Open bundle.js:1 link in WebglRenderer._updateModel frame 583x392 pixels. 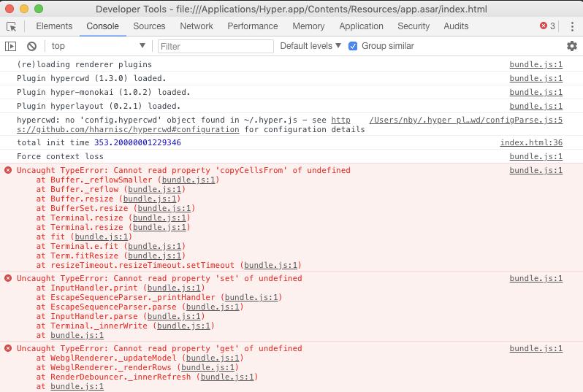click(213, 358)
